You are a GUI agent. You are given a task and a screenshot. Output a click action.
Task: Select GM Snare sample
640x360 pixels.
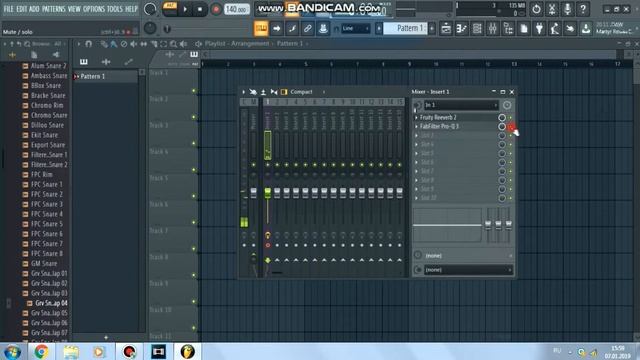click(44, 263)
